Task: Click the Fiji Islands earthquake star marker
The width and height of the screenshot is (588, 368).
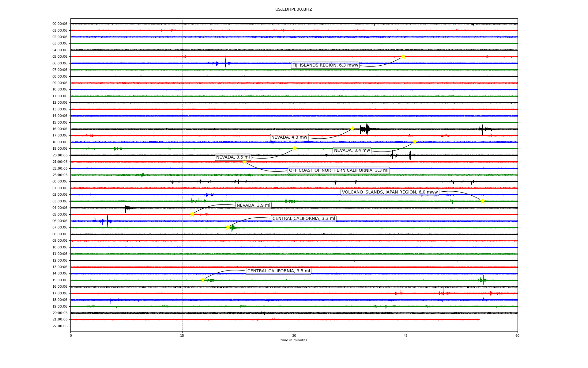Action: (x=403, y=56)
